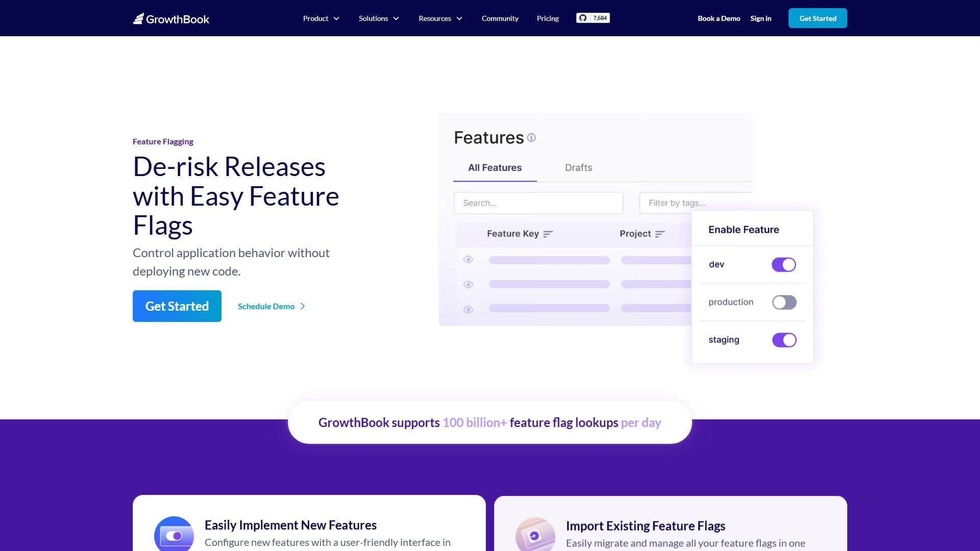Image resolution: width=980 pixels, height=551 pixels.
Task: Click the Feature Key column header
Action: tap(513, 234)
